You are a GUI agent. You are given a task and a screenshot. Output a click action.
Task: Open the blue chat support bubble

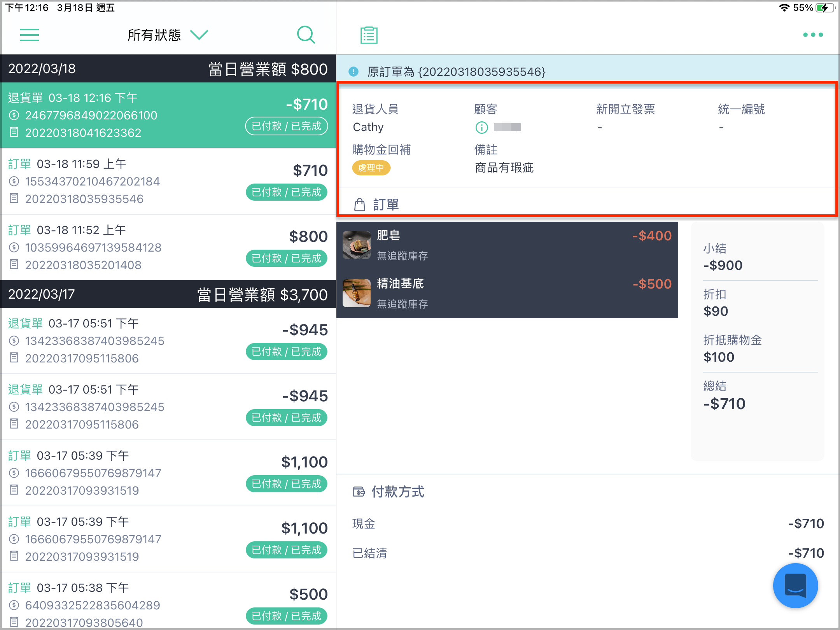pyautogui.click(x=795, y=586)
